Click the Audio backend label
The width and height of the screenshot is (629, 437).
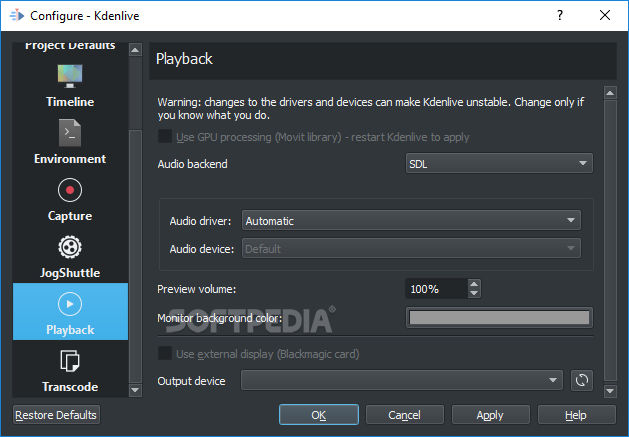pos(193,164)
